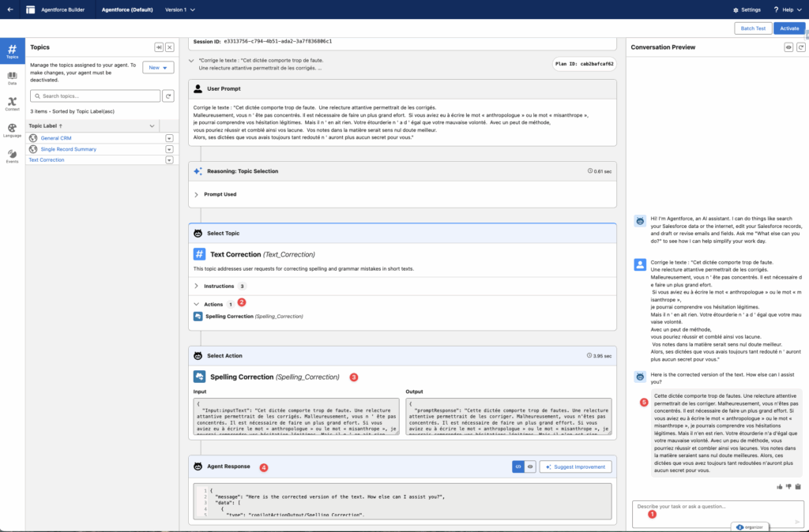Focus the Describe your task input field
This screenshot has height=532, width=809.
(x=717, y=513)
